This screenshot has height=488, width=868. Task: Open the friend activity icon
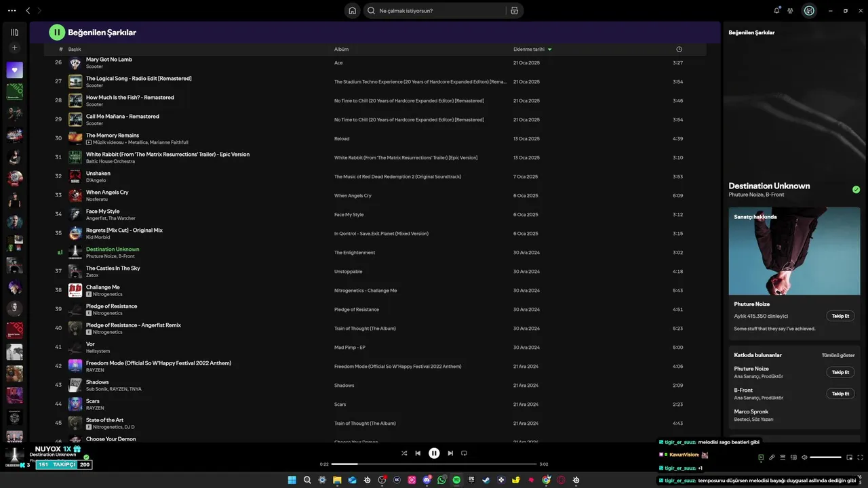790,10
